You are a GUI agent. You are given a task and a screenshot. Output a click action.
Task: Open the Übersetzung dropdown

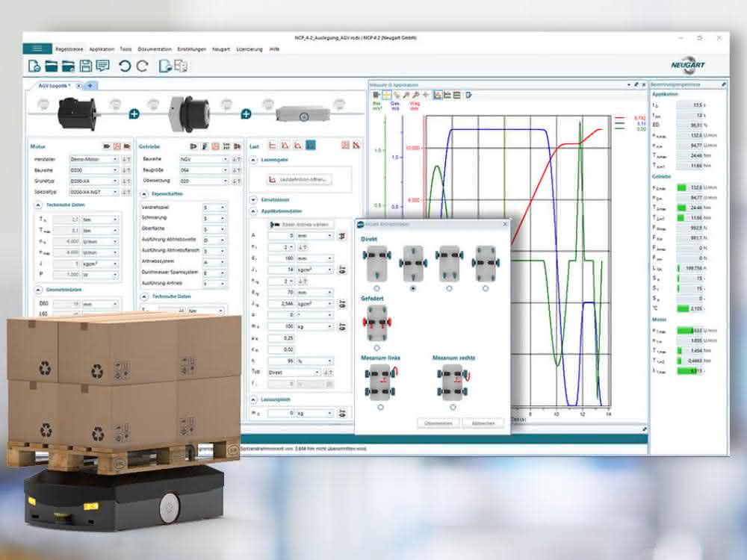pos(204,181)
